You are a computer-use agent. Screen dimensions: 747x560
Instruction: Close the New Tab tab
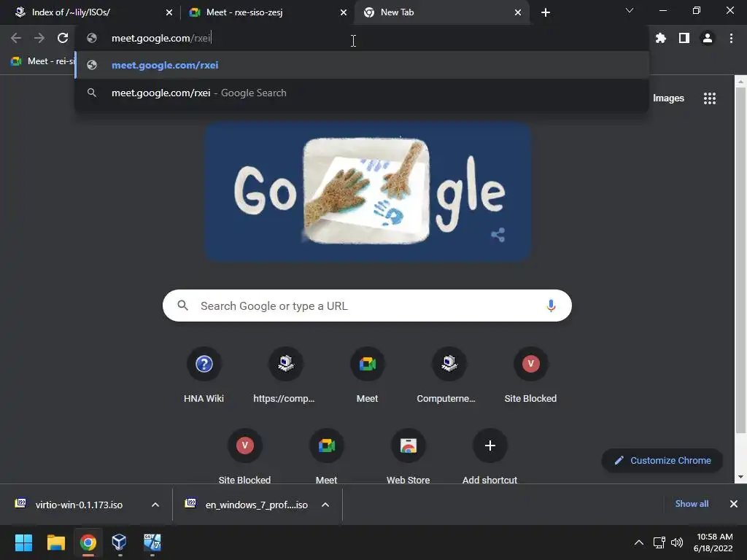(x=518, y=12)
